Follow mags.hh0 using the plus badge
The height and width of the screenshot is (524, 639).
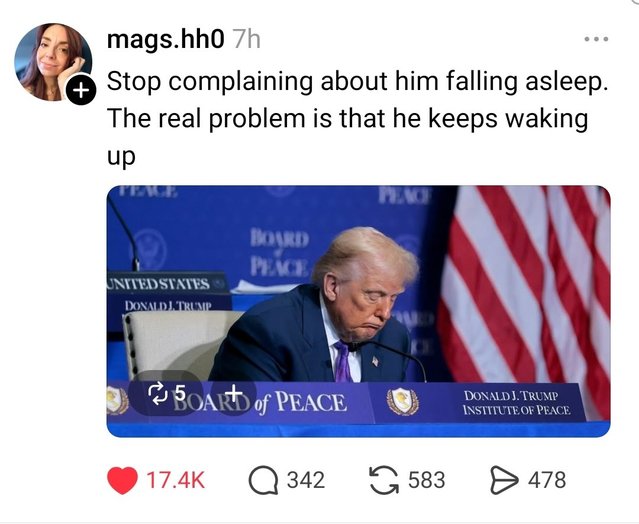point(82,90)
